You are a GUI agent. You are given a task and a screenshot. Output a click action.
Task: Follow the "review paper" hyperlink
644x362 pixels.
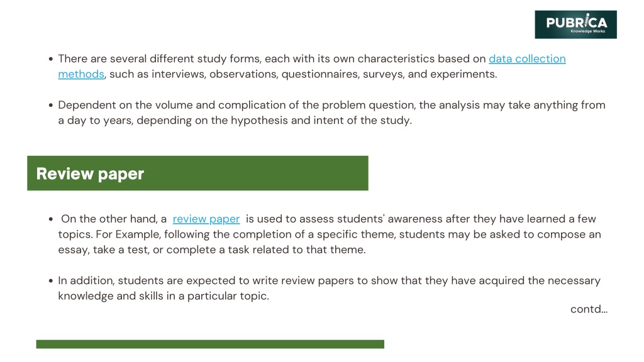tap(206, 219)
